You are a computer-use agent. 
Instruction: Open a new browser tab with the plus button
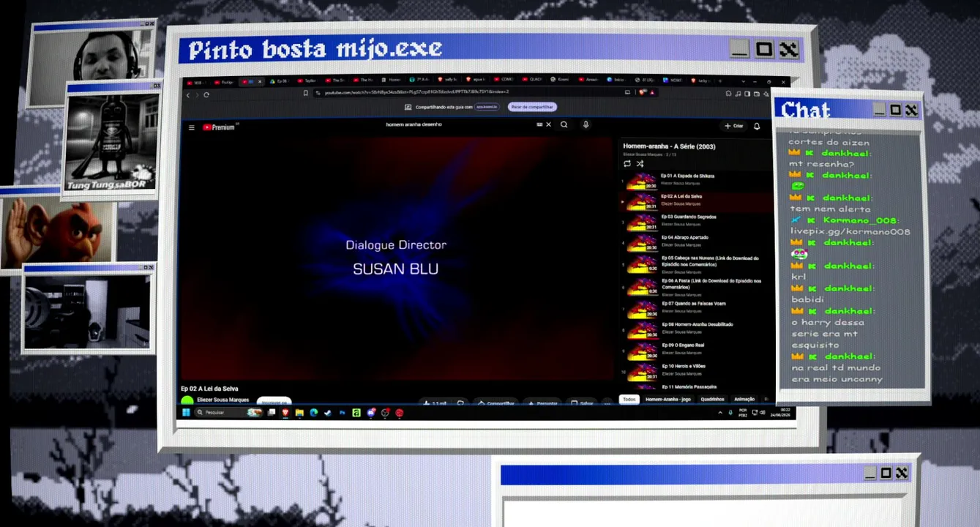[x=720, y=81]
